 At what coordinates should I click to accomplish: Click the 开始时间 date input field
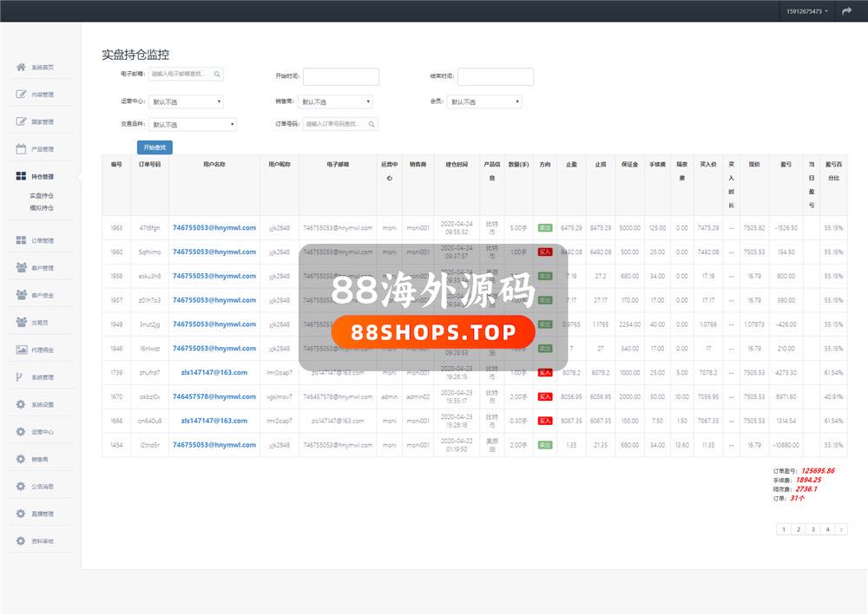pos(341,77)
